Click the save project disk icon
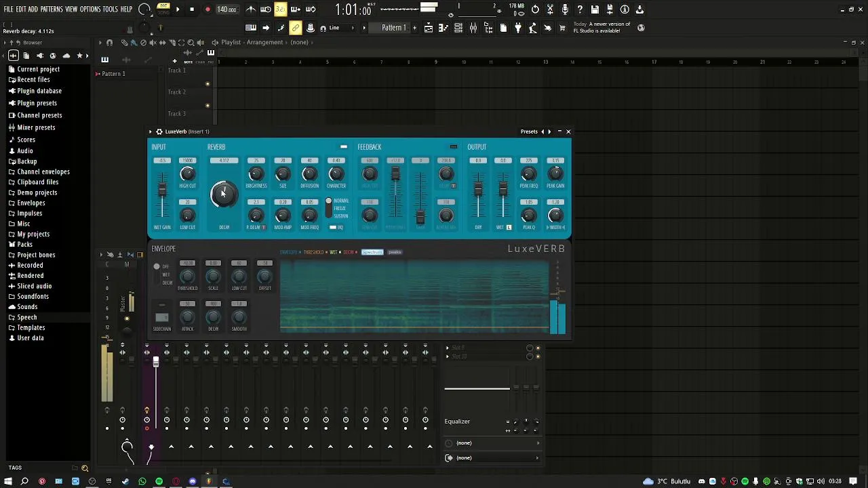868x488 pixels. [x=595, y=9]
